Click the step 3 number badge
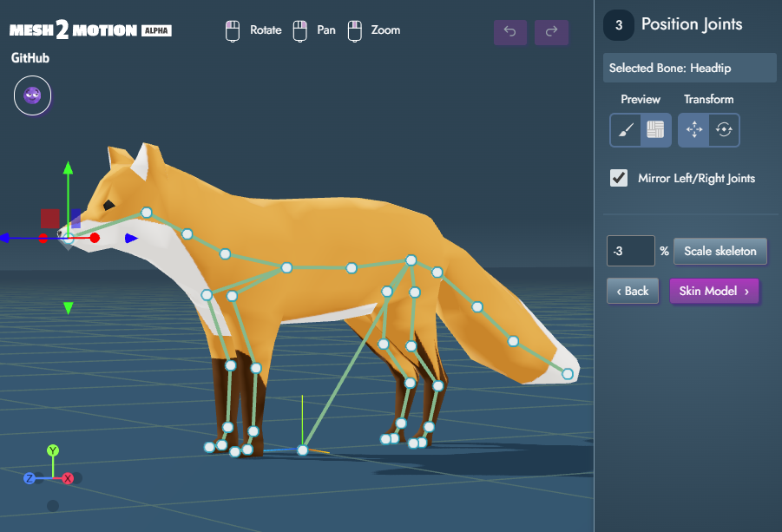 pyautogui.click(x=619, y=25)
